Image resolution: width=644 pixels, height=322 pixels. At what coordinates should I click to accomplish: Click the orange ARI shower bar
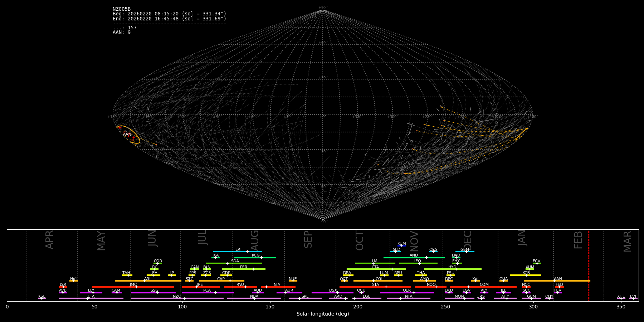point(148,281)
